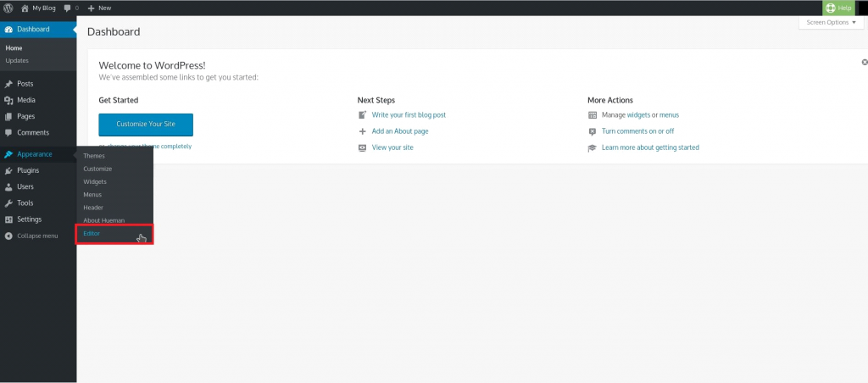The width and height of the screenshot is (868, 383).
Task: Open the Help lifebuoy icon
Action: pyautogui.click(x=830, y=8)
